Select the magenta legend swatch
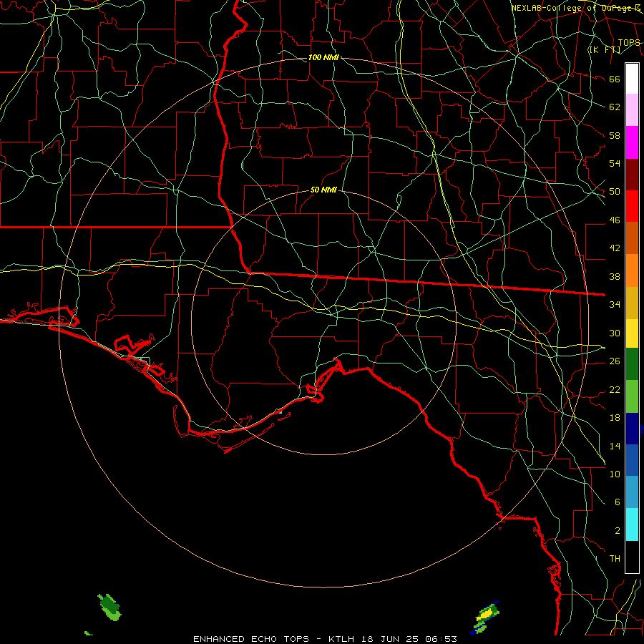644x644 pixels. pos(632,142)
